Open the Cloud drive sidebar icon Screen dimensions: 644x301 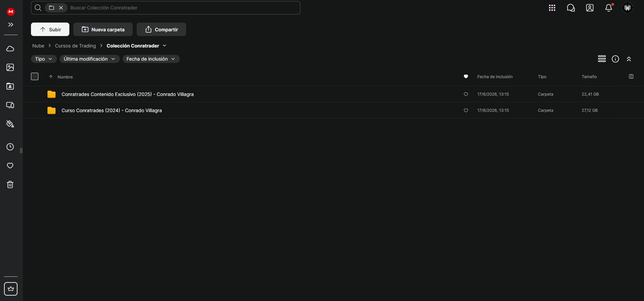(10, 48)
